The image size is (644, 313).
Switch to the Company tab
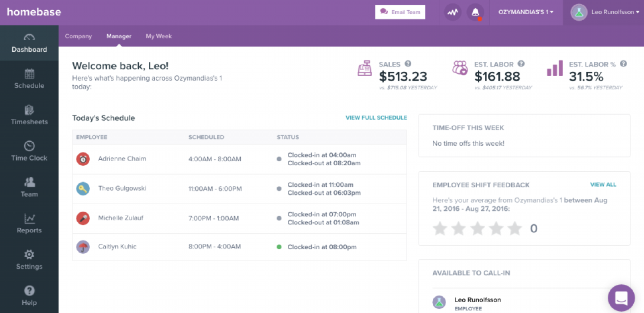78,36
